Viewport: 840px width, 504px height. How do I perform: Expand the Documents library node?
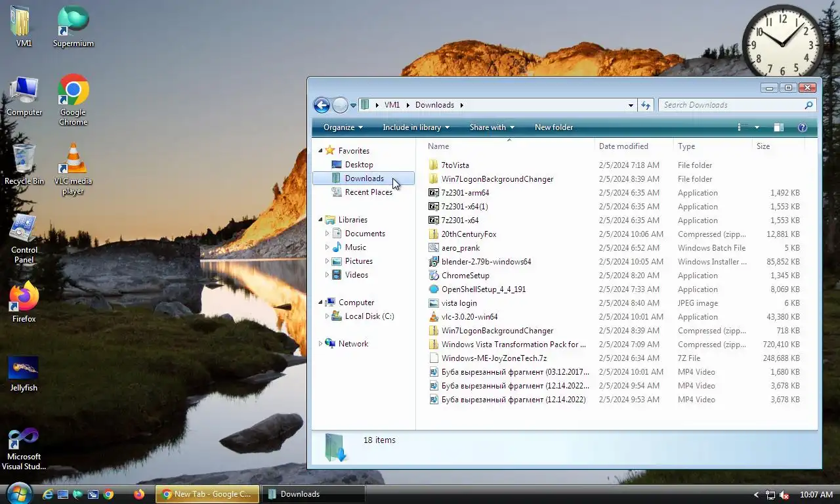click(327, 234)
